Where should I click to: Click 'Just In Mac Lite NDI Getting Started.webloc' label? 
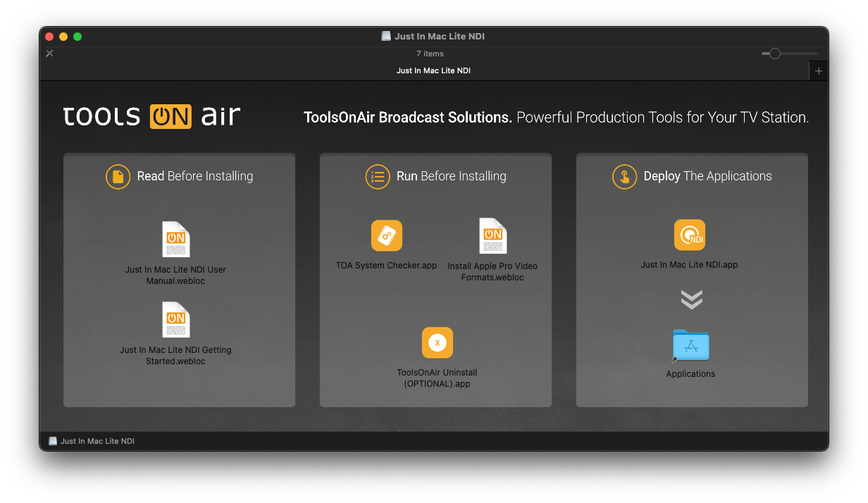[175, 356]
